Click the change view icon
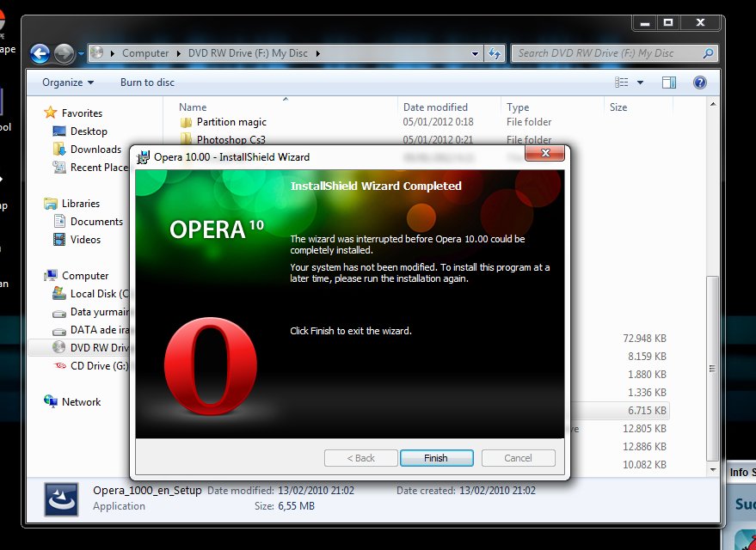 (622, 82)
